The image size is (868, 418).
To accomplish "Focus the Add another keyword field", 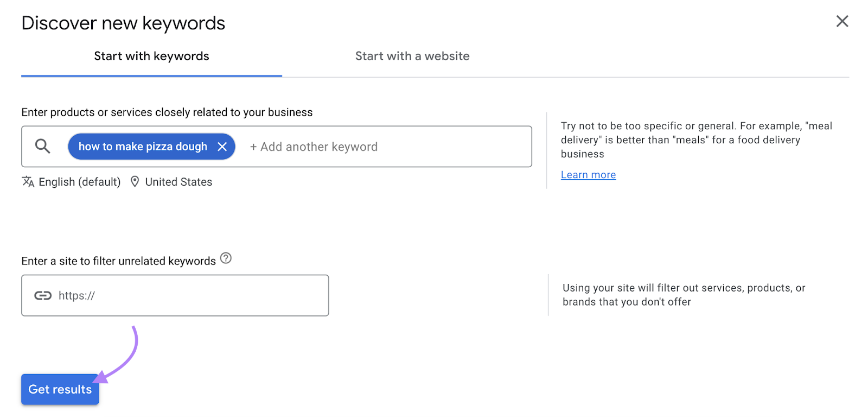I will tap(380, 147).
